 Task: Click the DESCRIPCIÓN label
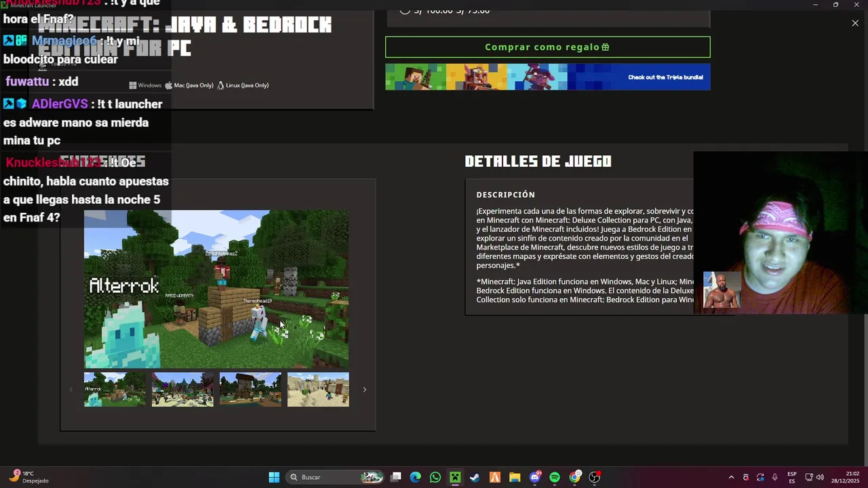pyautogui.click(x=506, y=195)
